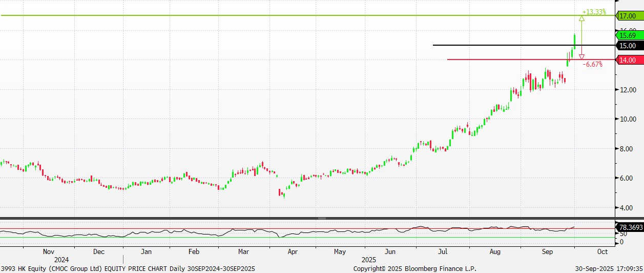The image size is (644, 273).
Task: Click the 78.3693 RSI value tag
Action: (630, 227)
